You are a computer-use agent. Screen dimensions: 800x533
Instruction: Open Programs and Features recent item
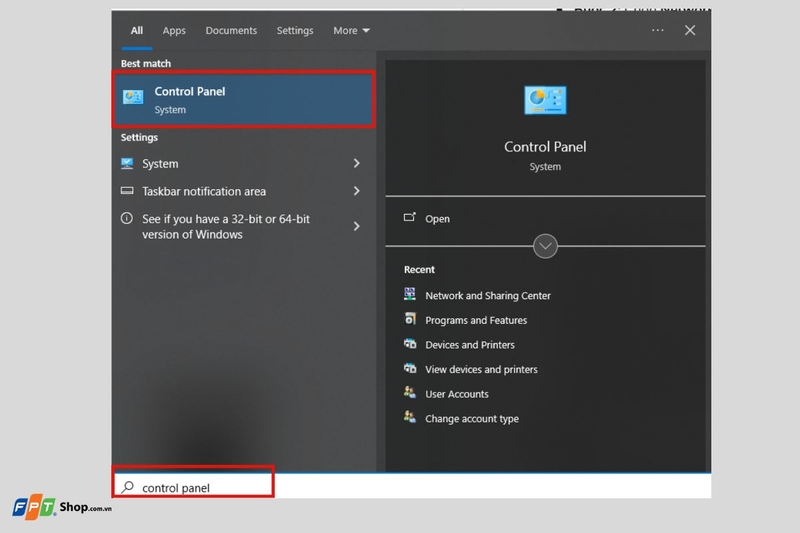(476, 320)
